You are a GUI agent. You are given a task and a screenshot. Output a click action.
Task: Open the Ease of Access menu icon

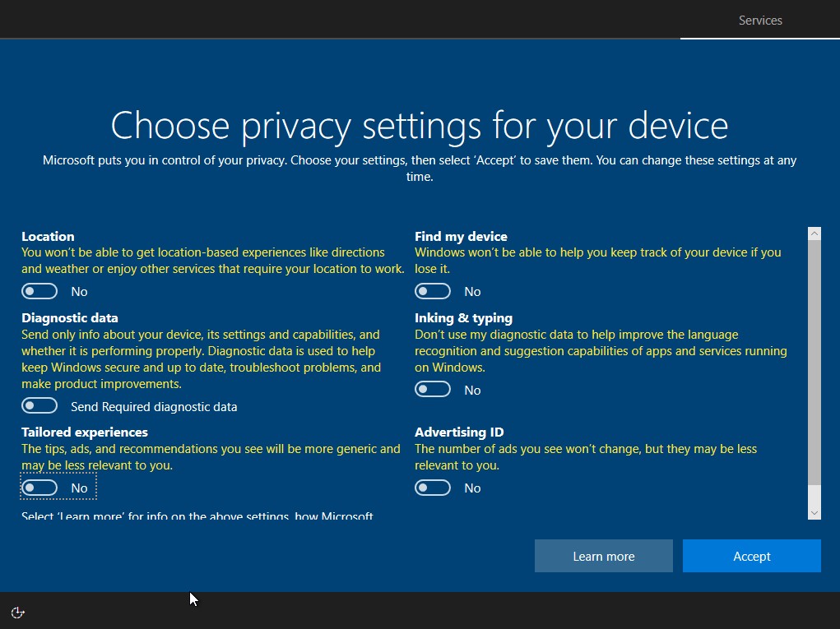click(x=16, y=612)
